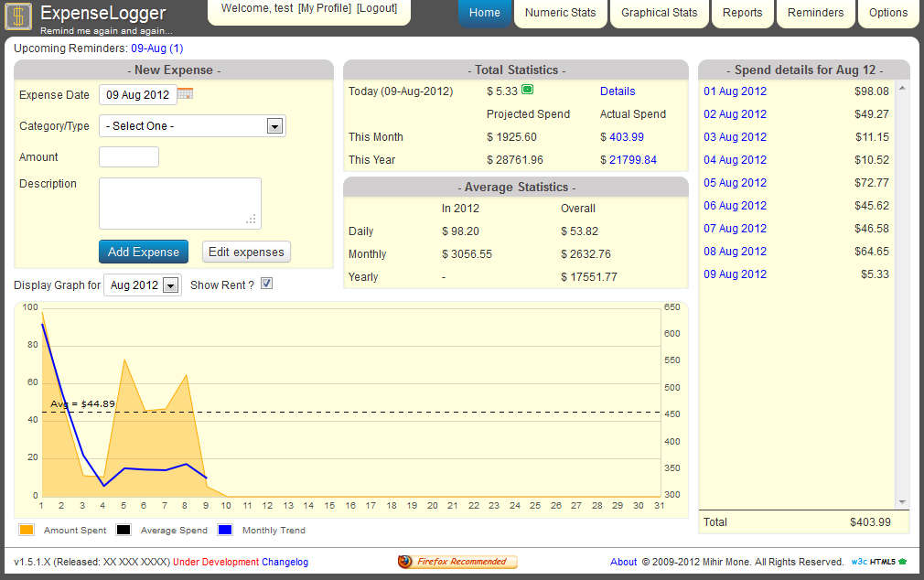Screen dimensions: 924x580
Task: Go to the Reminders tab
Action: 815,13
